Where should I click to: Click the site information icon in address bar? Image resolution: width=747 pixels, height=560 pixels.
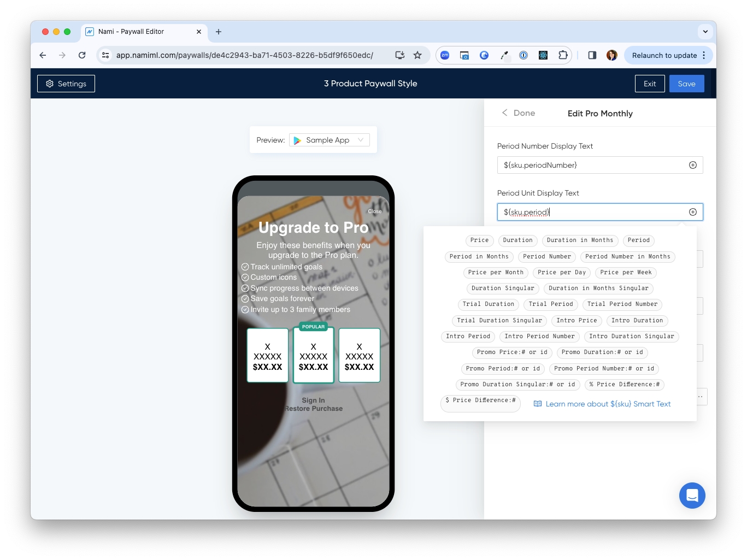pyautogui.click(x=106, y=55)
